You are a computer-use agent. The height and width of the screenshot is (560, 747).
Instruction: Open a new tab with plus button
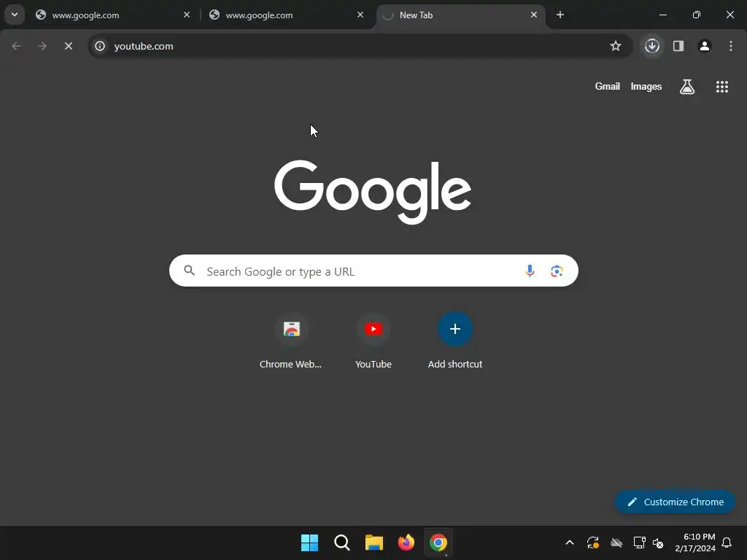pyautogui.click(x=560, y=15)
